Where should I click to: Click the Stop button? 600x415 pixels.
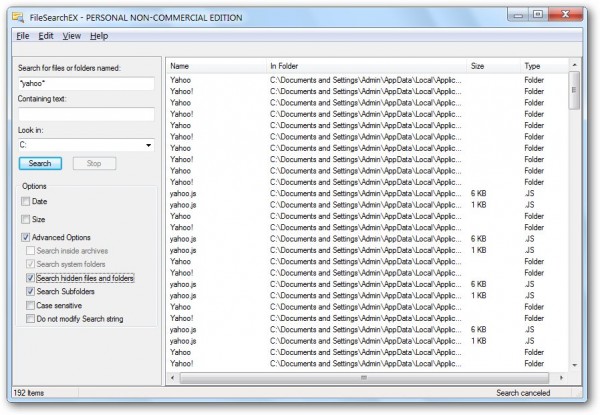[x=94, y=163]
